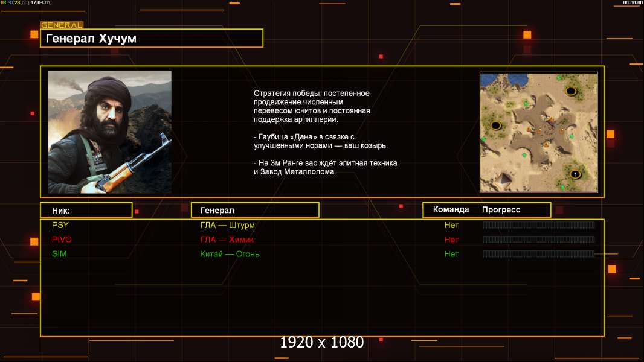Click the progress bar for PSY
Screen dimensions: 644x362
[x=539, y=225]
